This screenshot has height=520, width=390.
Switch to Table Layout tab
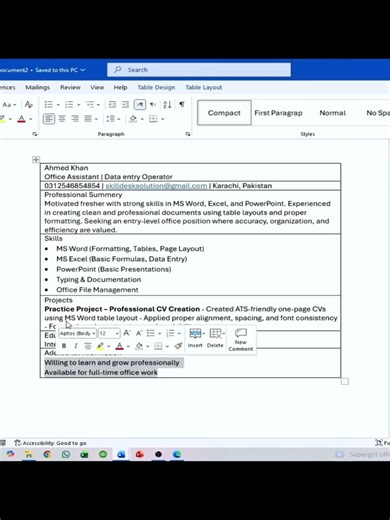(204, 87)
